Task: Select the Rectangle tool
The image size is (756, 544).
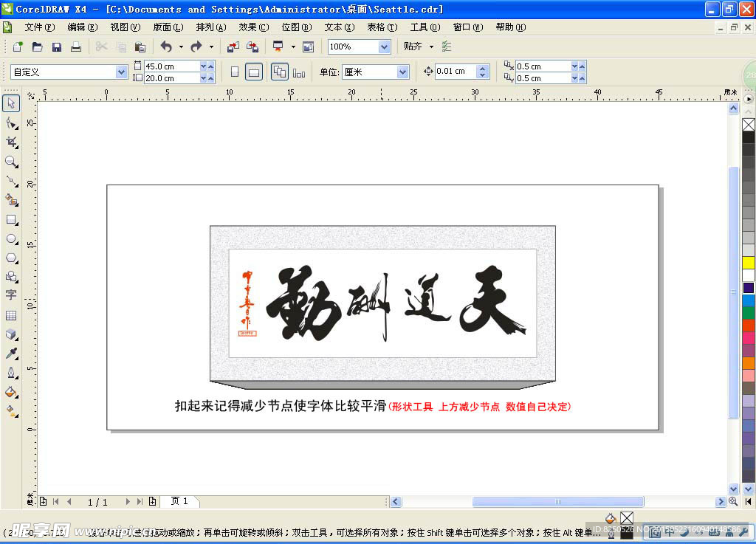Action: (x=11, y=220)
